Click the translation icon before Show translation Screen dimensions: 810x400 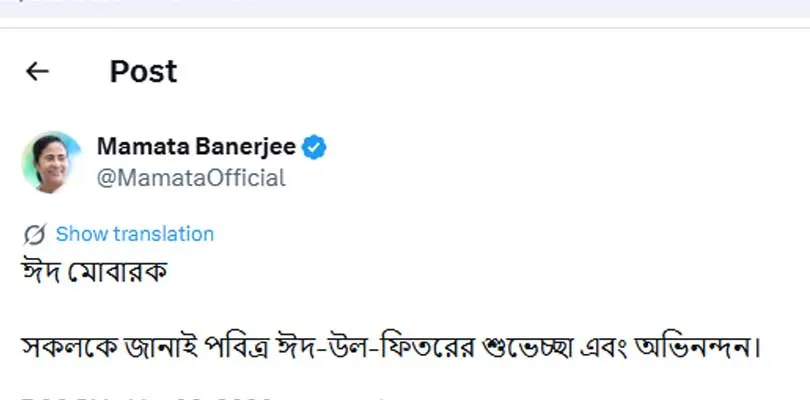[34, 234]
